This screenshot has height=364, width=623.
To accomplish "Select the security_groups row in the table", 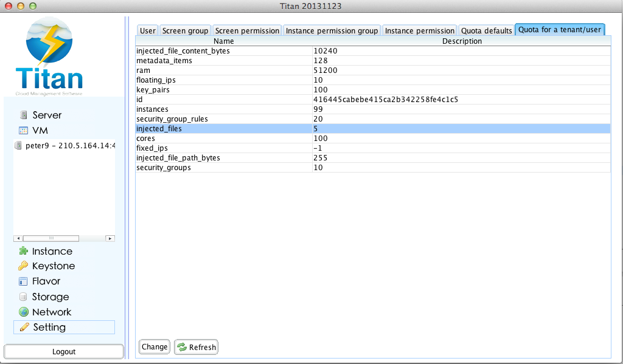I will pyautogui.click(x=243, y=167).
